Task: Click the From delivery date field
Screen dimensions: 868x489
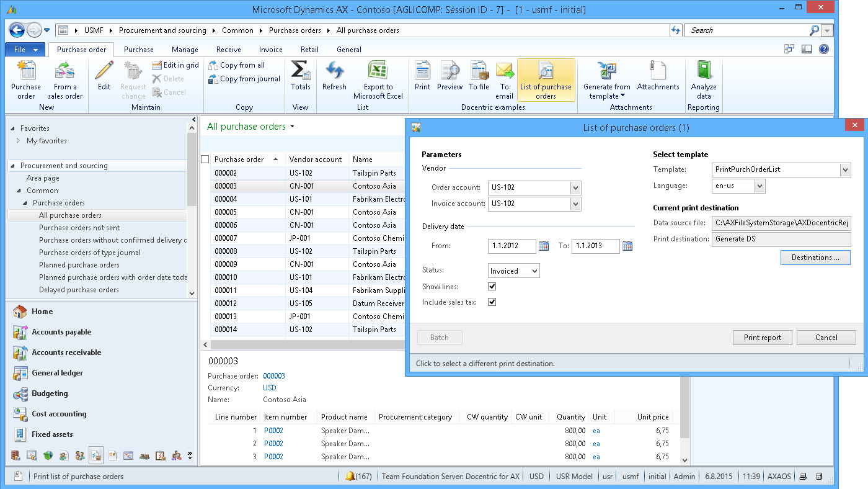Action: (512, 246)
